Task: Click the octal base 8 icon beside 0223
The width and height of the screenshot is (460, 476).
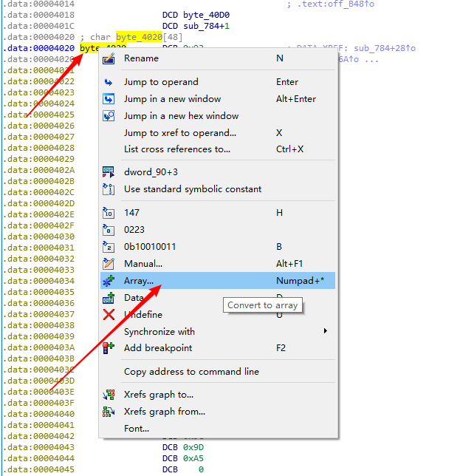Action: 109,230
